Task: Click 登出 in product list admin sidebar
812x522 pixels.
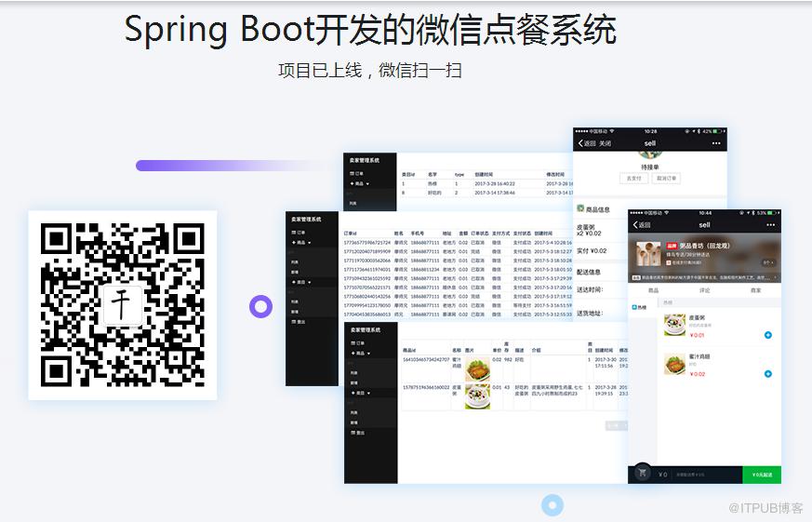Action: pyautogui.click(x=357, y=433)
